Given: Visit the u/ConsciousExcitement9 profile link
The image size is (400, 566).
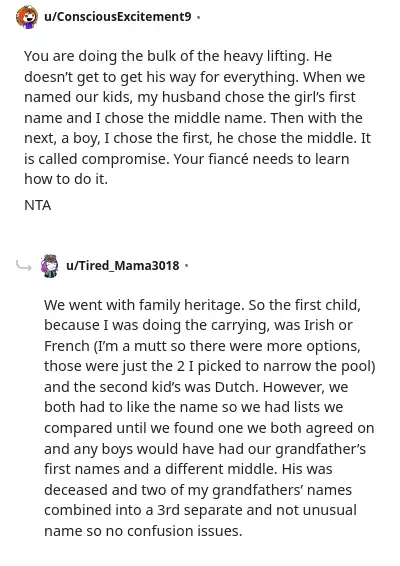Looking at the screenshot, I should coord(118,17).
